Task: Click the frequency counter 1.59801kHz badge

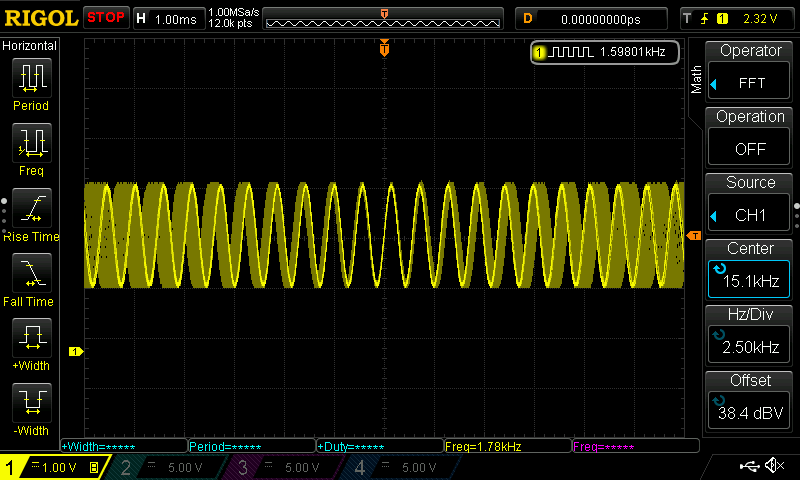Action: tap(605, 51)
